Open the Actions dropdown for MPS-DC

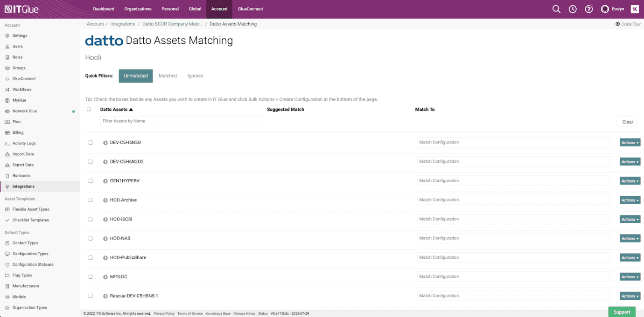[x=630, y=277]
